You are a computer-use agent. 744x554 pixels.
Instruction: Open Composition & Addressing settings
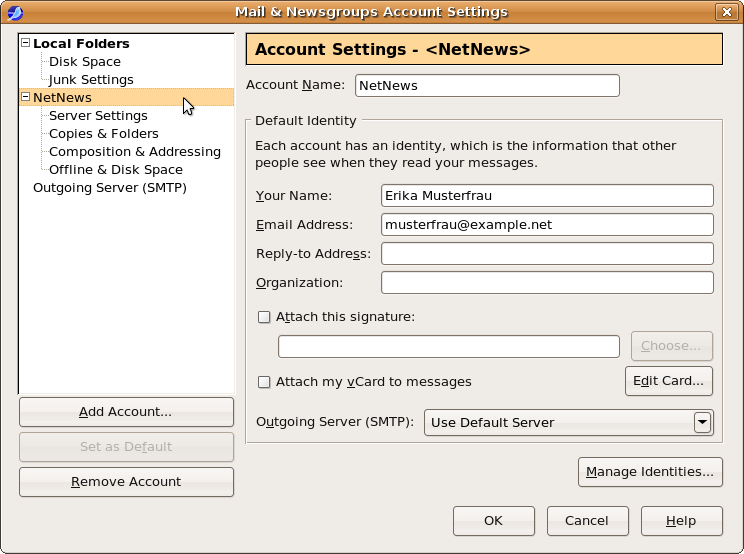click(x=134, y=152)
